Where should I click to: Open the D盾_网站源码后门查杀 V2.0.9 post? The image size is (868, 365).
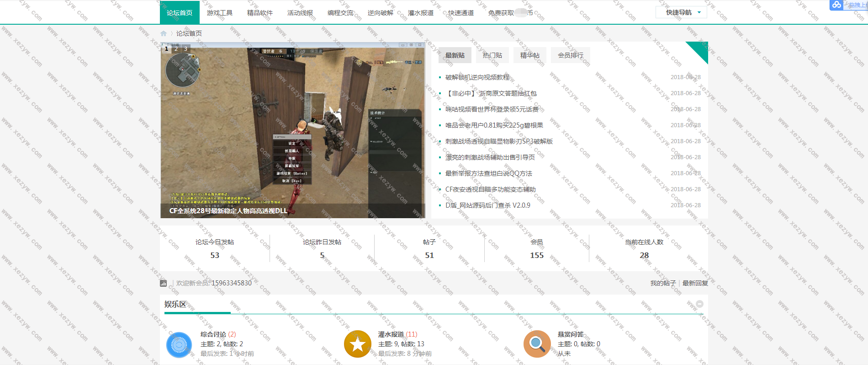point(488,205)
